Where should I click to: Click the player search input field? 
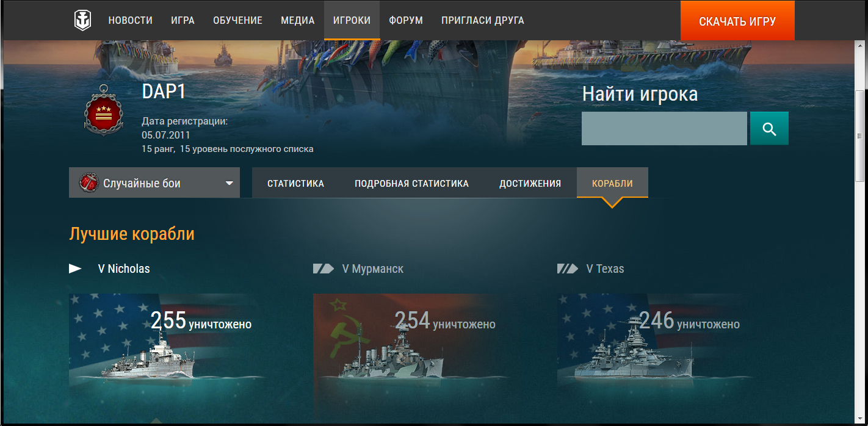pos(664,128)
